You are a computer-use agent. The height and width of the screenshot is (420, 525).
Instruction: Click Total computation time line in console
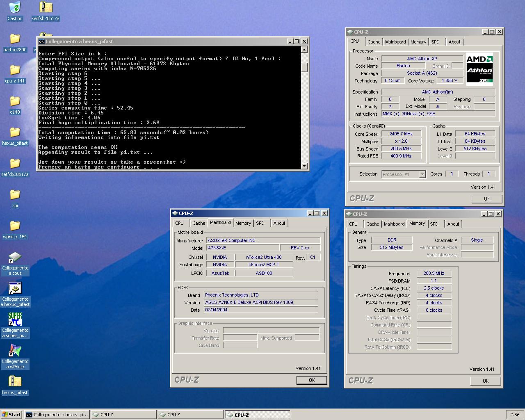coord(123,132)
